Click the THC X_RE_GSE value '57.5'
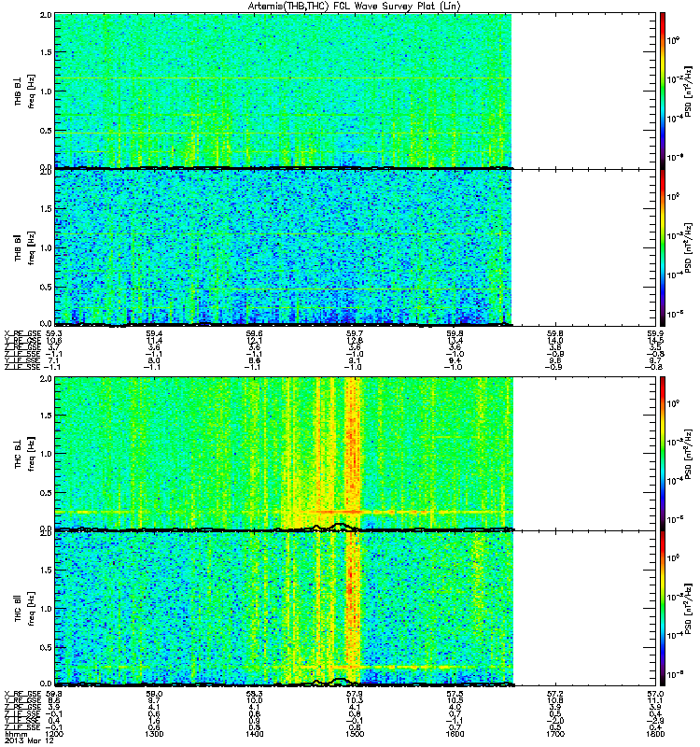Screen dimensions: 700x747 point(455,694)
